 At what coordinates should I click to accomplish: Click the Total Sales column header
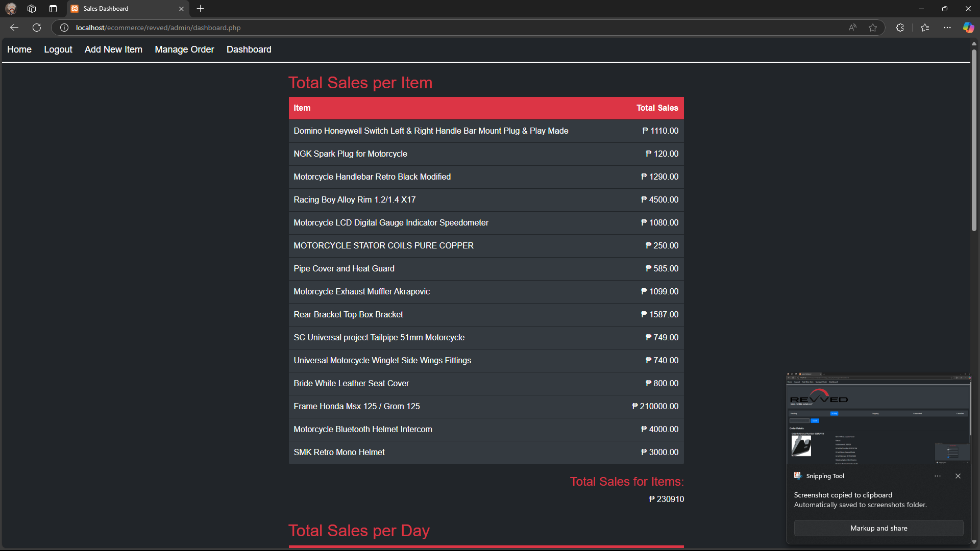pyautogui.click(x=657, y=108)
